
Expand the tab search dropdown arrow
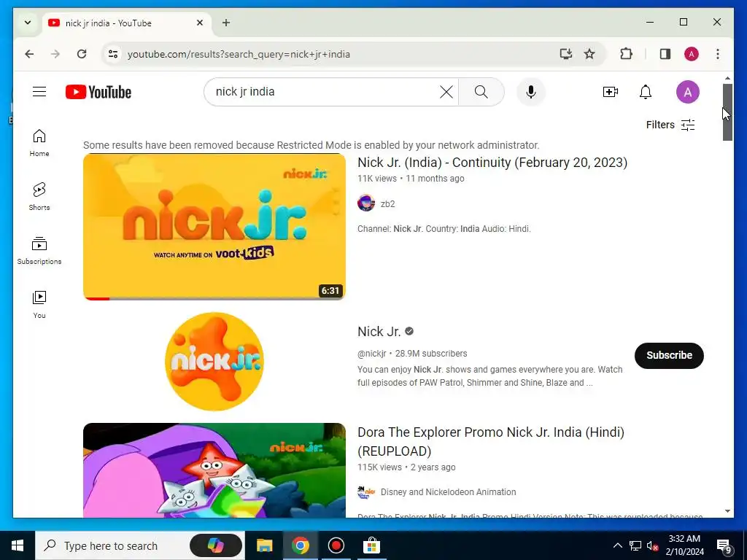tap(28, 23)
